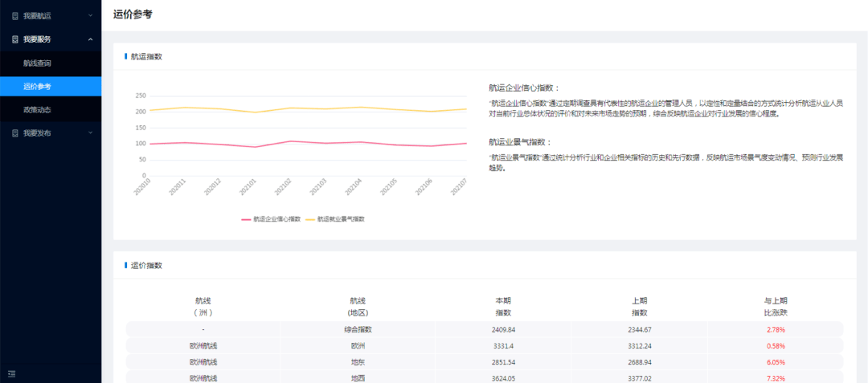Click the 运价参考 page title
Screen dimensions: 868x383
[x=133, y=15]
